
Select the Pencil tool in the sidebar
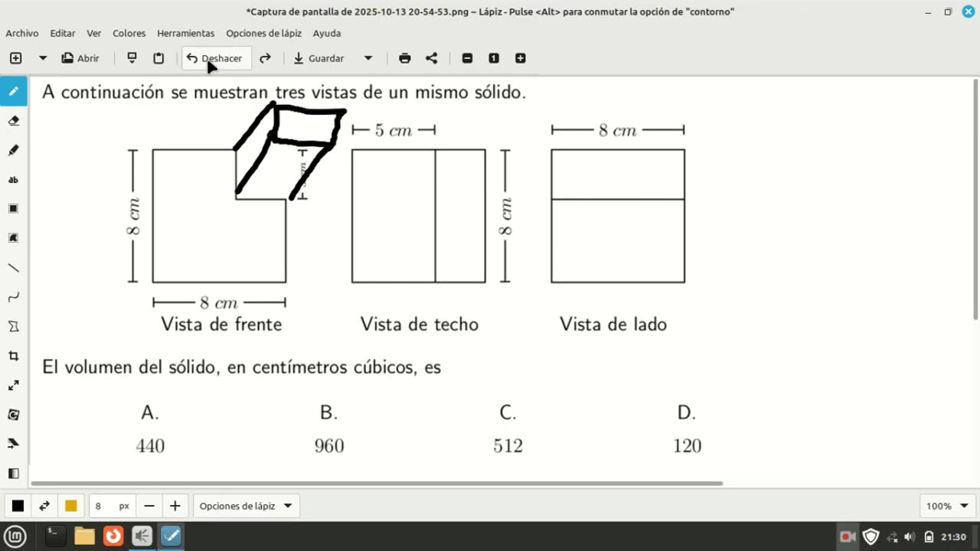[14, 91]
